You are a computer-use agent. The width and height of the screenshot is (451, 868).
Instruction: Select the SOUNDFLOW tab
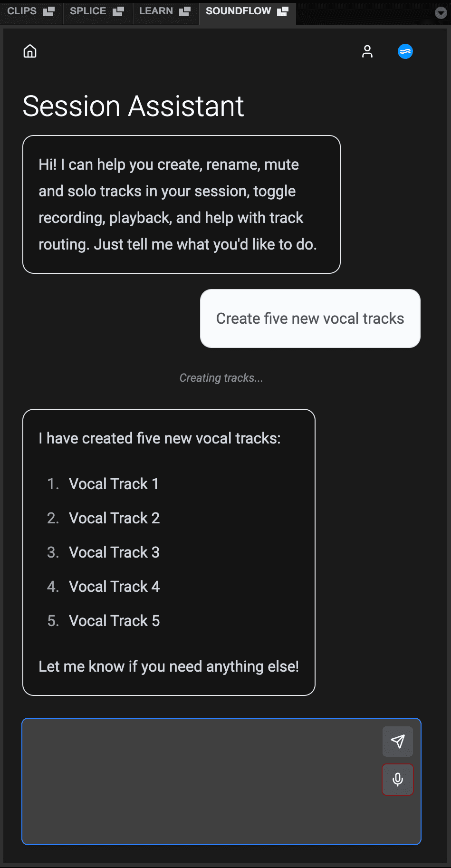[238, 11]
